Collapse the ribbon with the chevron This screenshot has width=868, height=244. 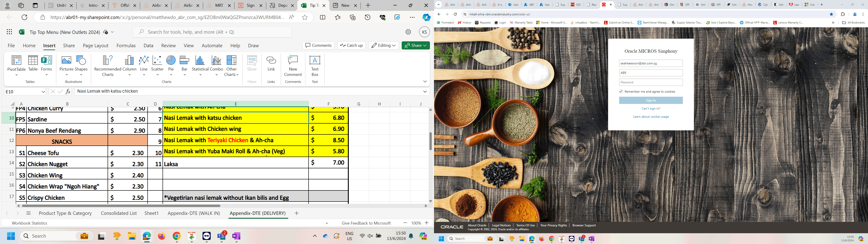[x=425, y=82]
